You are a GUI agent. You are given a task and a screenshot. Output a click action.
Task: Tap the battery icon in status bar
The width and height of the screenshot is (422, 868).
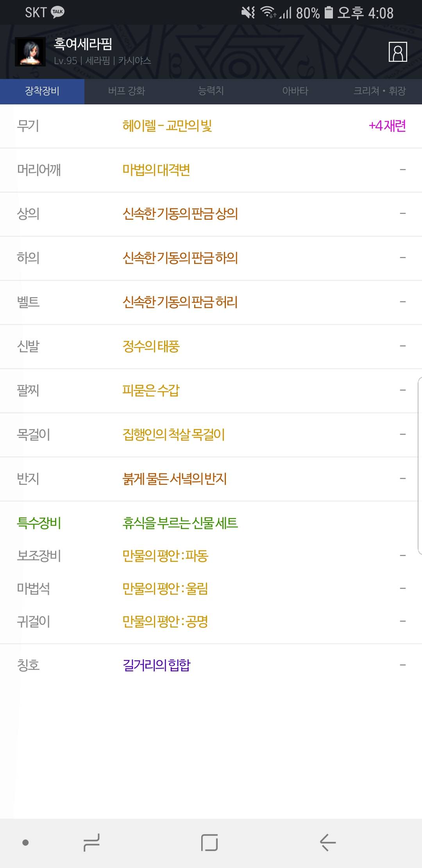(x=329, y=12)
